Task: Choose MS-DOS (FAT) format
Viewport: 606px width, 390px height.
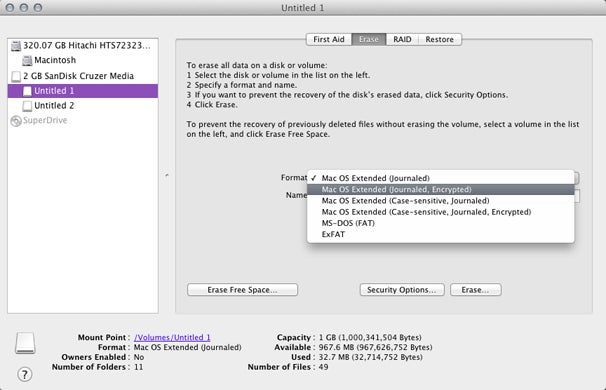Action: [441, 223]
